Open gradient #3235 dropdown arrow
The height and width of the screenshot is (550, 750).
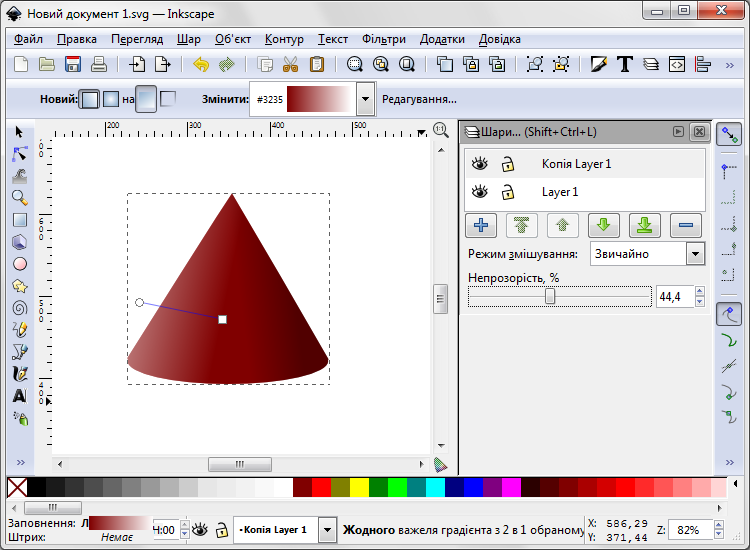click(x=365, y=99)
